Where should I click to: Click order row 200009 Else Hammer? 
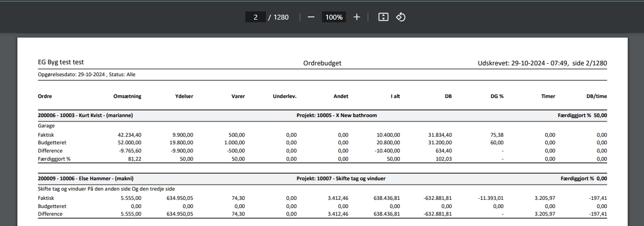pyautogui.click(x=85, y=179)
